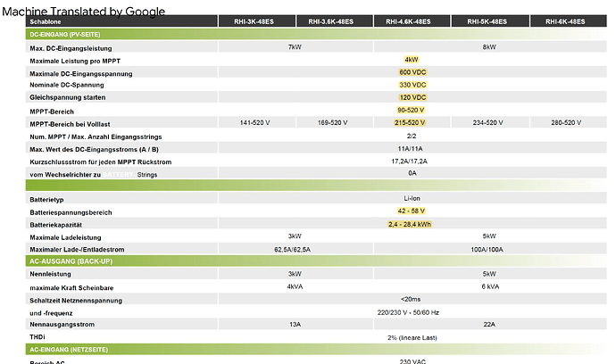Click the 62,5A/62,5A charge current value

pyautogui.click(x=292, y=249)
